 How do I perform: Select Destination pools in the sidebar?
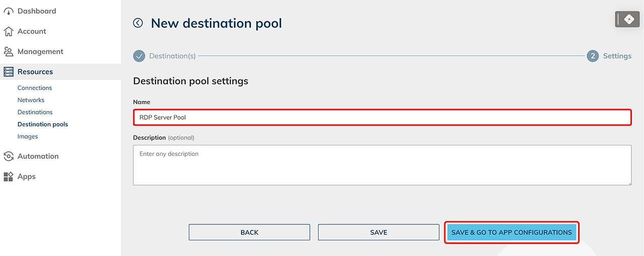click(43, 124)
